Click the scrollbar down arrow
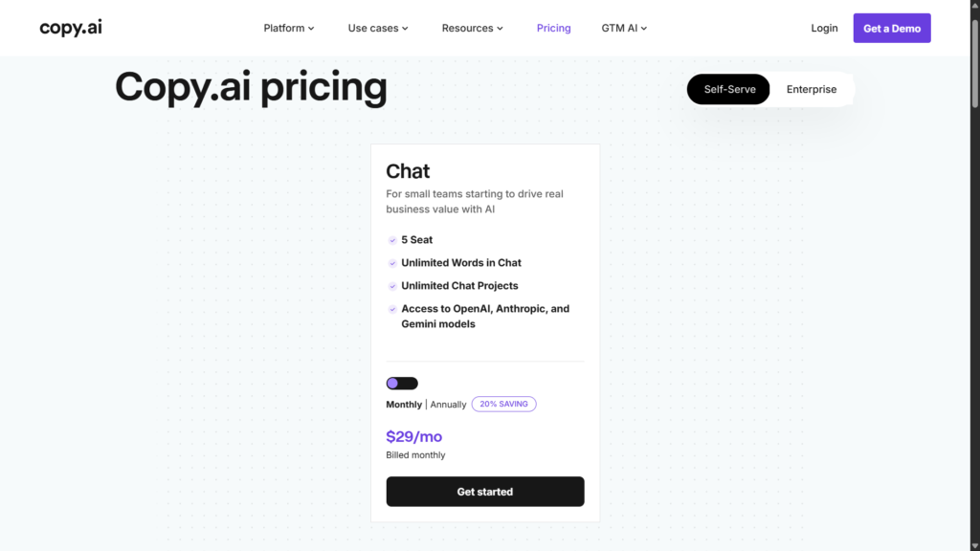This screenshot has height=551, width=980. click(974, 546)
